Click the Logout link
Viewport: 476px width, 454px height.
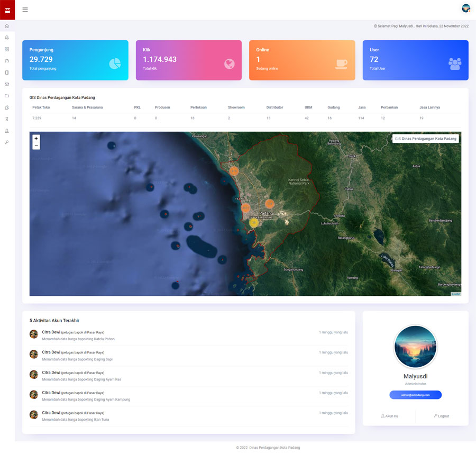click(x=442, y=416)
